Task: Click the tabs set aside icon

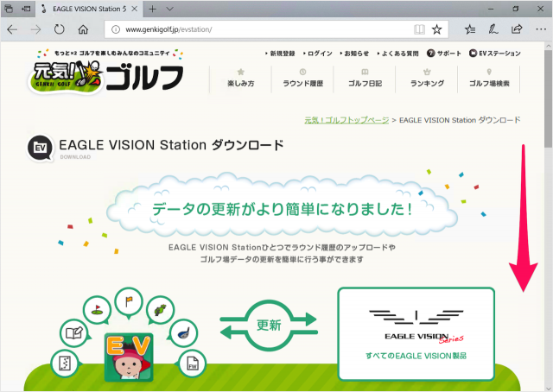Action: 9,9
